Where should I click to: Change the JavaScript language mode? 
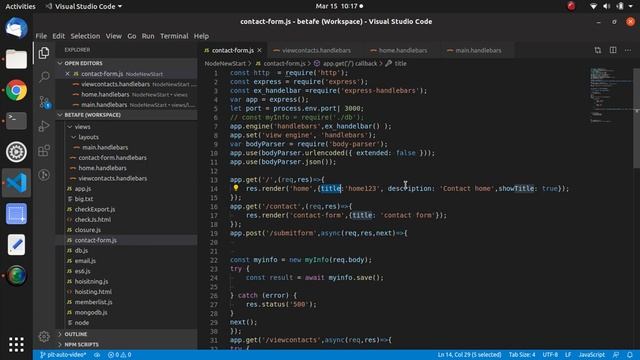pyautogui.click(x=591, y=355)
